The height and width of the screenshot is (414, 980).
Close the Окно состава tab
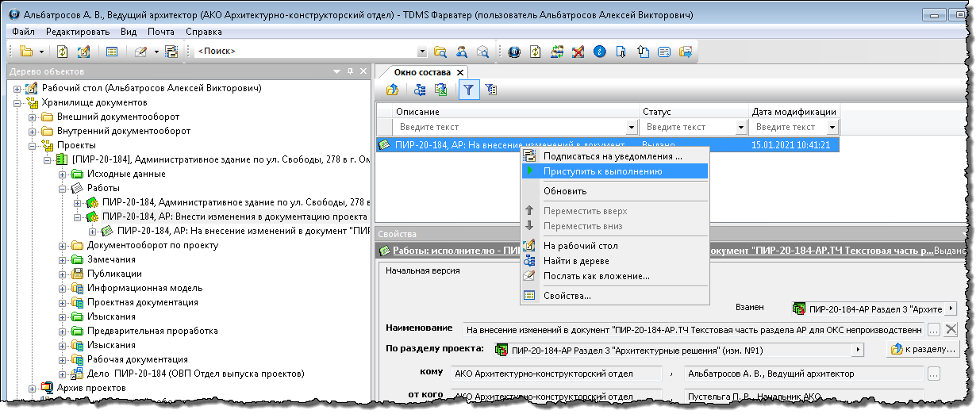460,72
